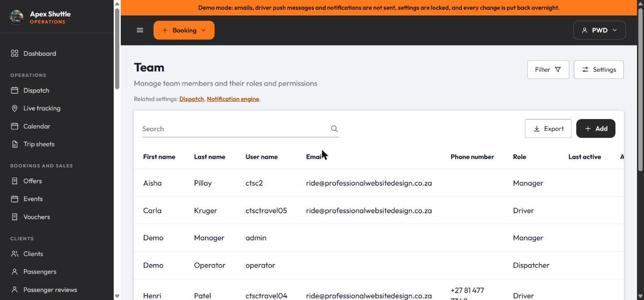This screenshot has width=644, height=300.
Task: Click the Offers receipt icon
Action: click(15, 181)
